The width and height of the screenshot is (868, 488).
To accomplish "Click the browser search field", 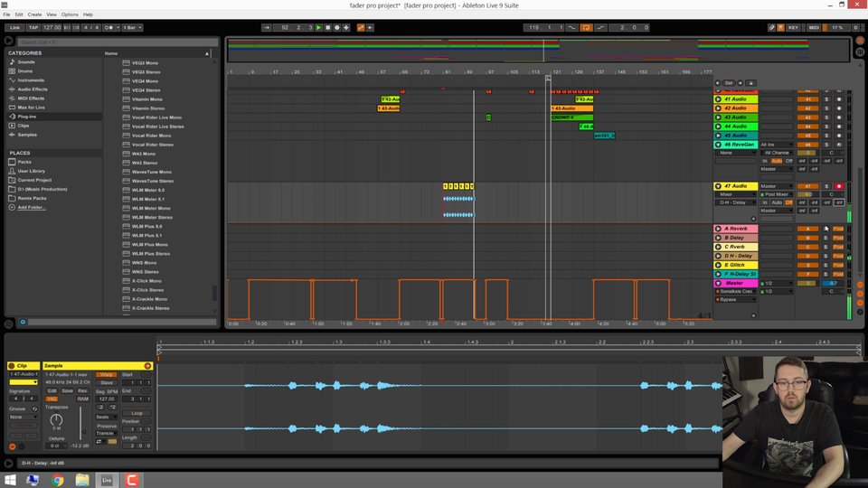I will 118,42.
